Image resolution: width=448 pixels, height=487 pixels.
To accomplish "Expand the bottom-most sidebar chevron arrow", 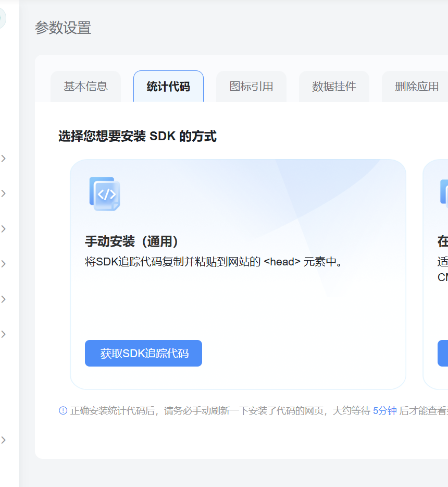I will pos(4,440).
